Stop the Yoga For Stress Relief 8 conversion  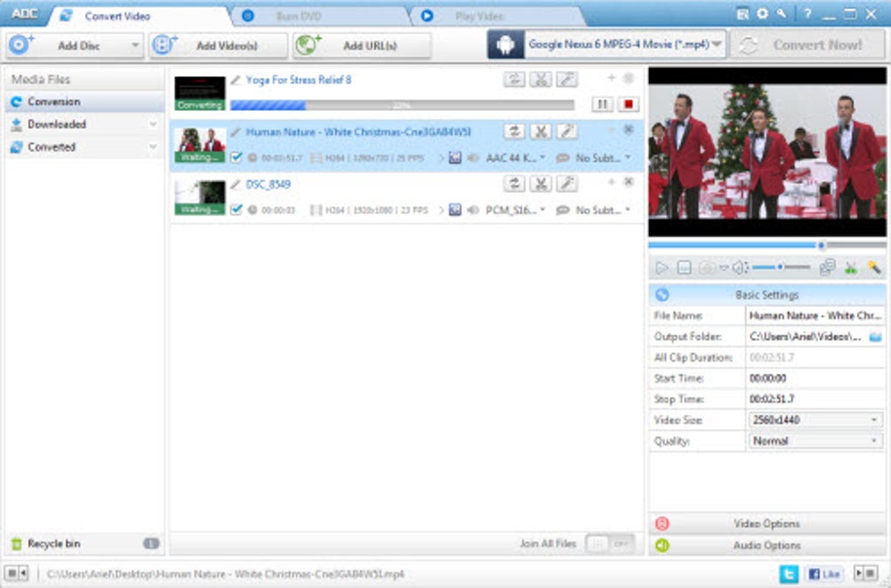pos(628,104)
